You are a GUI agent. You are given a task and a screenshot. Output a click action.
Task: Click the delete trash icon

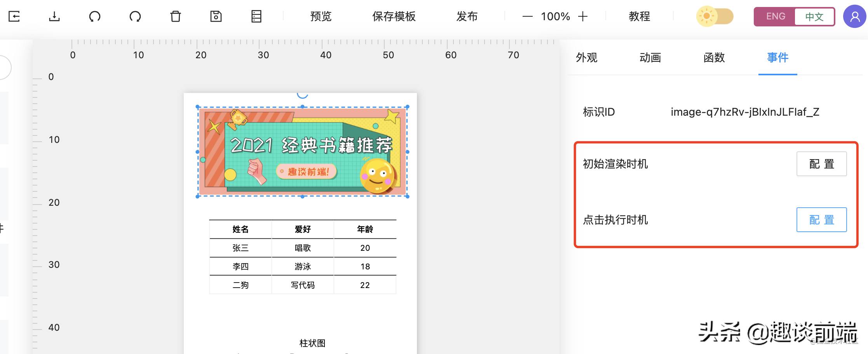175,16
